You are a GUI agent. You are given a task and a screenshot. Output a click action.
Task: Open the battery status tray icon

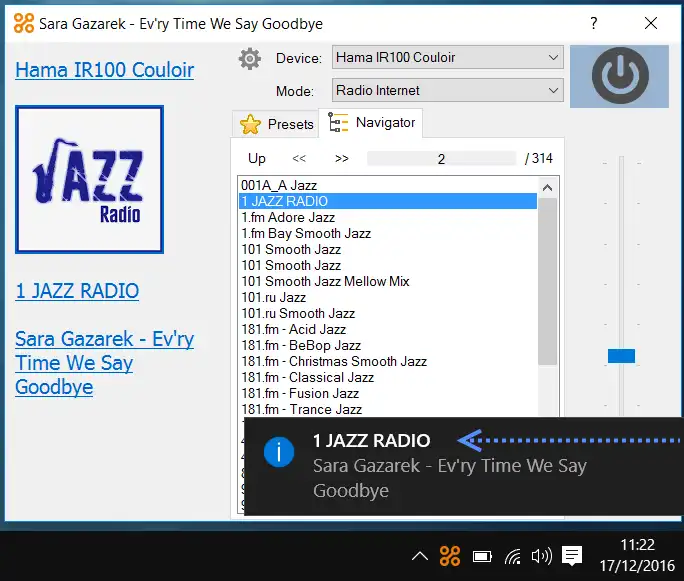tap(482, 557)
